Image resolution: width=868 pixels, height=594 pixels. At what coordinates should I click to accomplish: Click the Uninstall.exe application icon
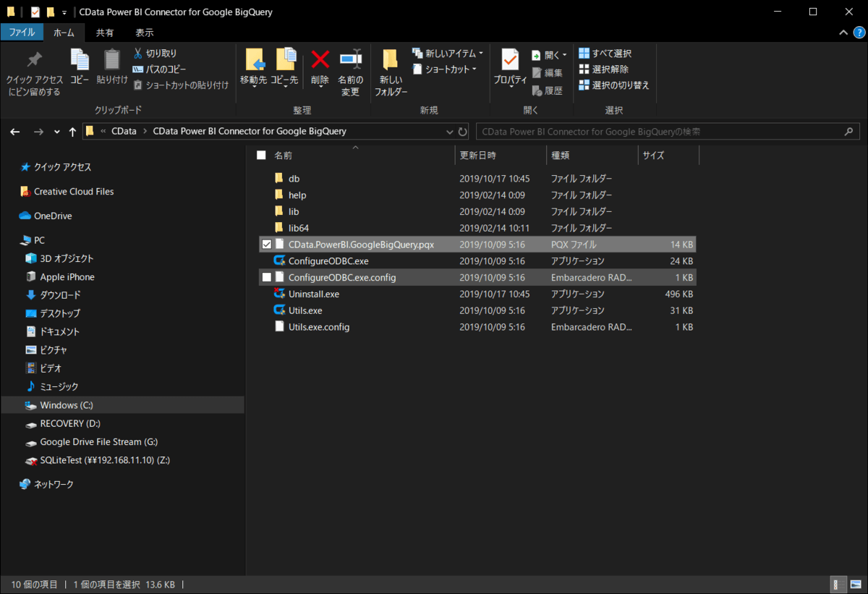[x=279, y=294]
